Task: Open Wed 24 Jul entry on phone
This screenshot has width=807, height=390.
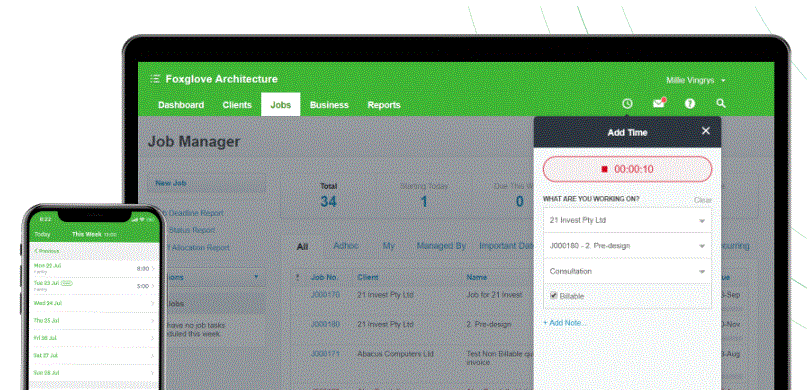Action: coord(94,303)
